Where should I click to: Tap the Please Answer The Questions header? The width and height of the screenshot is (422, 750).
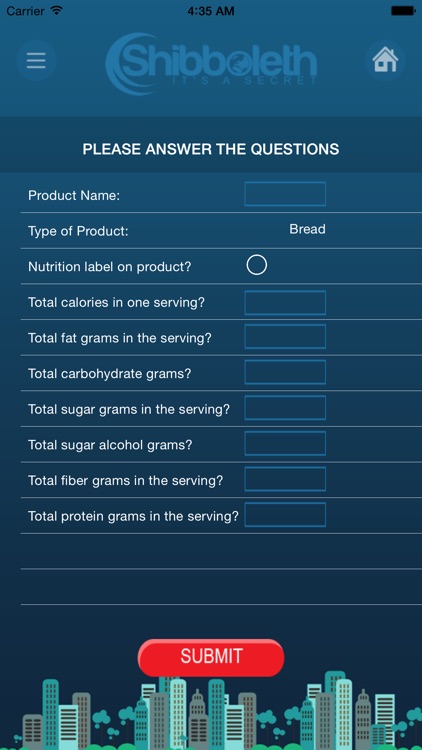click(x=211, y=149)
